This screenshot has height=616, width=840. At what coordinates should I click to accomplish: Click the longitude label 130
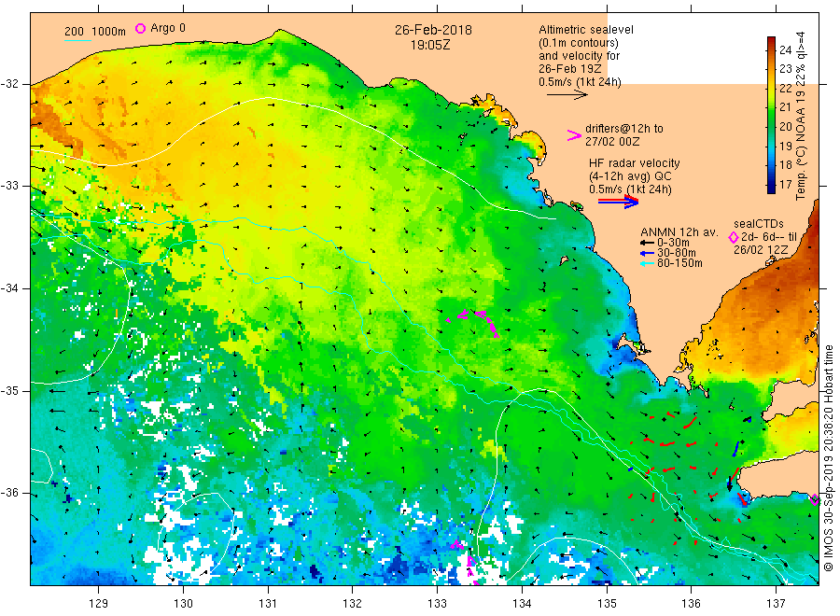click(183, 604)
